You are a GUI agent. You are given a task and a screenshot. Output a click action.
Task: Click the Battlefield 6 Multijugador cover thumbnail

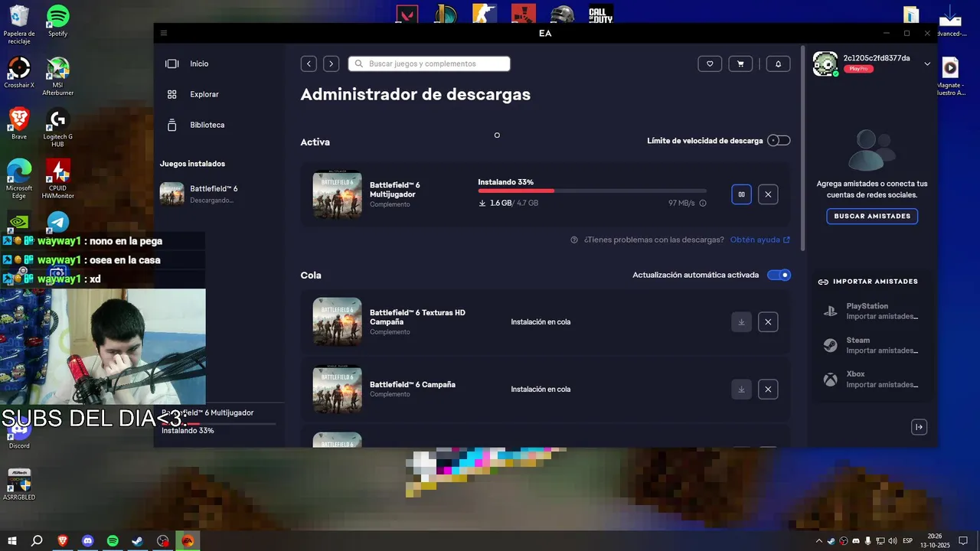(x=337, y=194)
